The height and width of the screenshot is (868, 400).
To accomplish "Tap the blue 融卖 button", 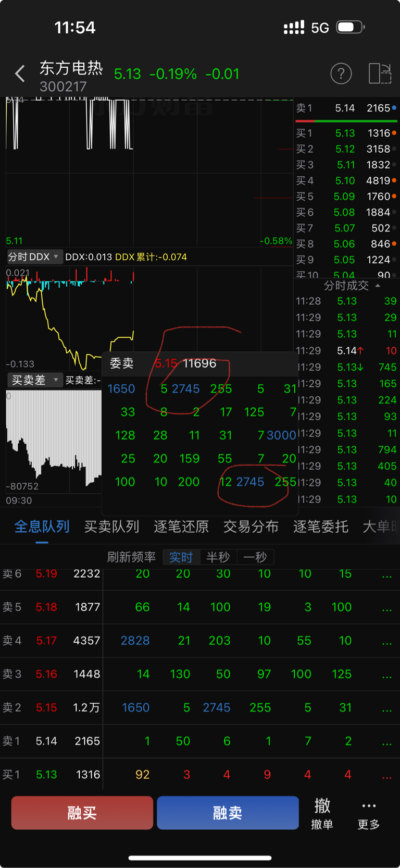I will pos(228,813).
